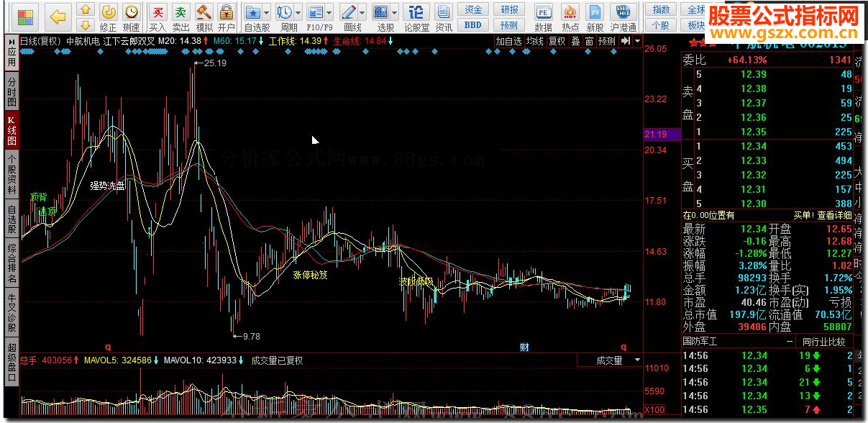Open the 综合排名 sidebar tab
Image resolution: width=868 pixels, height=423 pixels.
11,263
